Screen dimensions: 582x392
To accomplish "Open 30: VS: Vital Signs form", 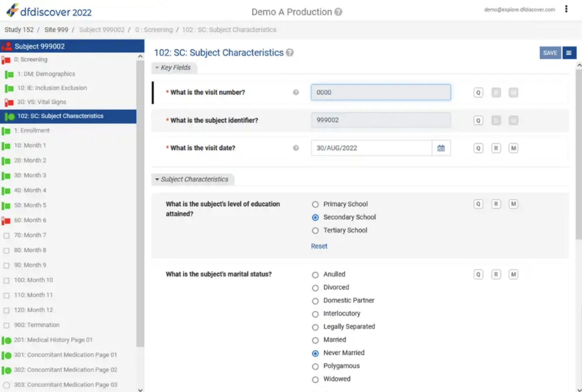I will click(x=41, y=102).
